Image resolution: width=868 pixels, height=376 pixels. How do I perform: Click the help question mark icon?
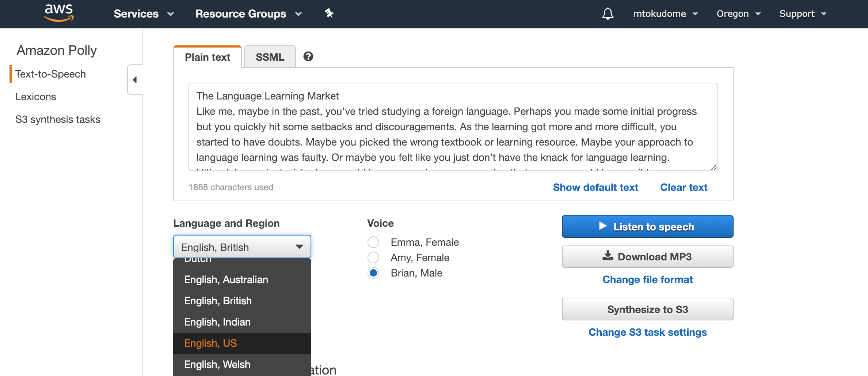pos(308,56)
